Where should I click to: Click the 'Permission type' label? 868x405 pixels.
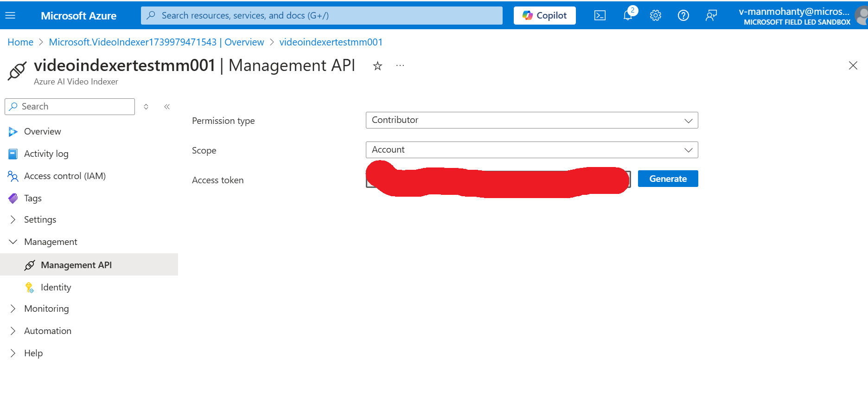(x=223, y=121)
